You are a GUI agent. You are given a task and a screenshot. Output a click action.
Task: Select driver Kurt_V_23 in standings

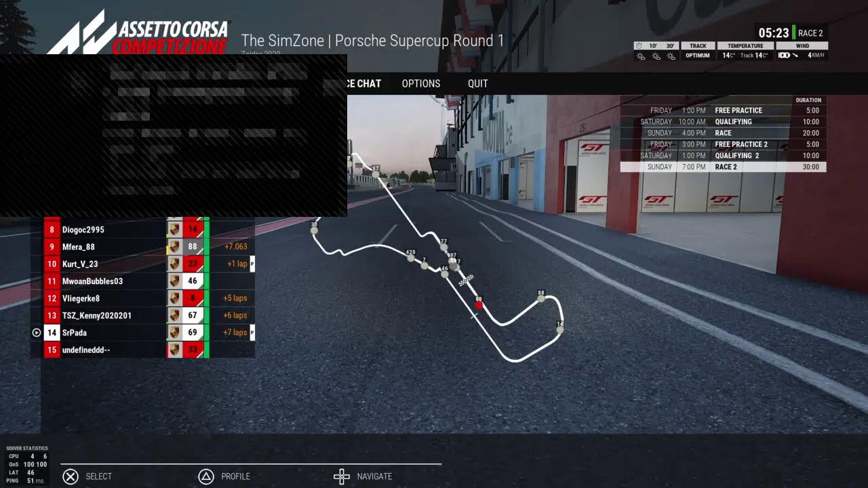80,264
